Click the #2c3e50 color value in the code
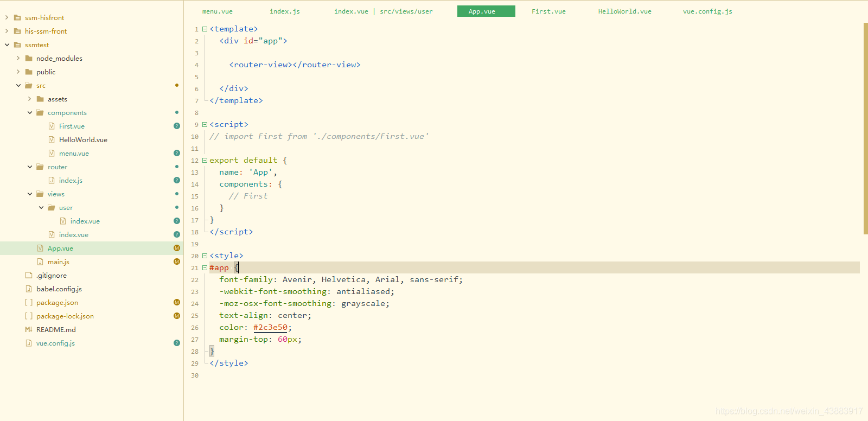Viewport: 868px width, 421px height. [270, 328]
